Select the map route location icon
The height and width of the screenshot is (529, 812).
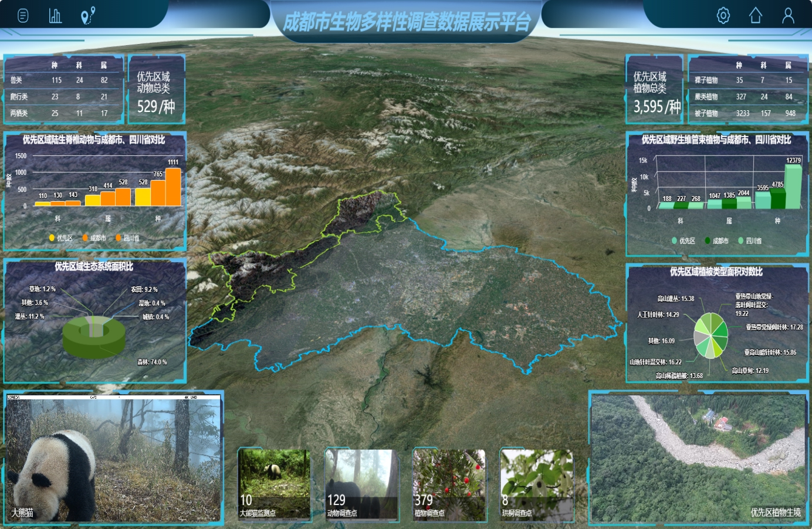point(88,15)
